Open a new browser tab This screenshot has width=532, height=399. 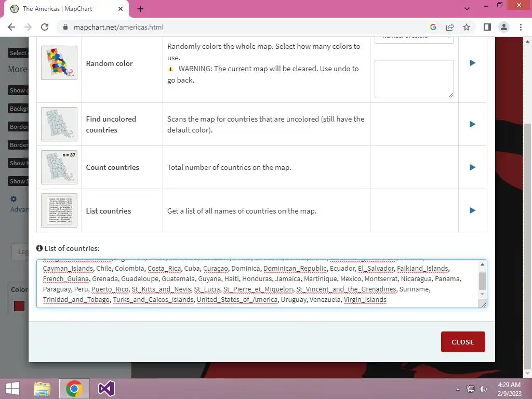(140, 9)
